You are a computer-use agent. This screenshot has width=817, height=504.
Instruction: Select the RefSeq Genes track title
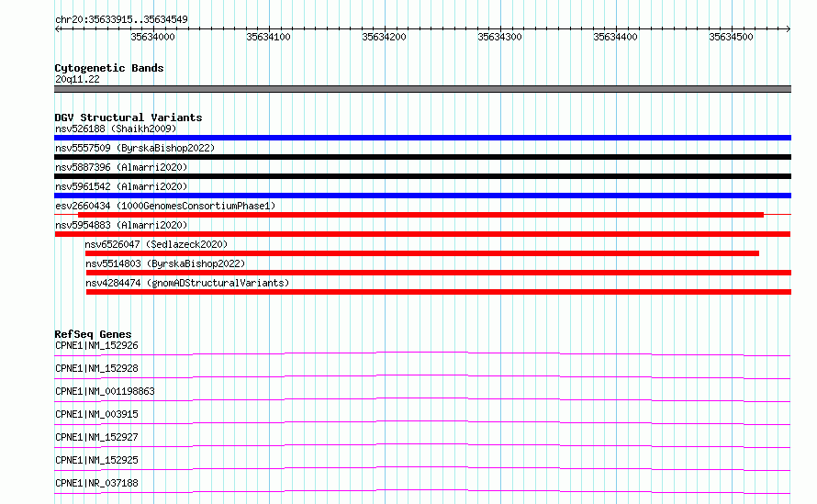[x=94, y=334]
